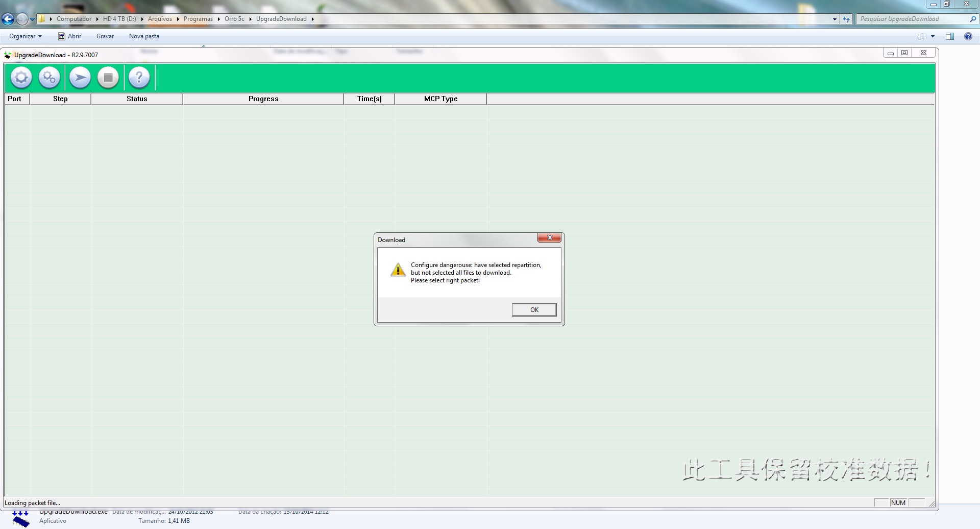
Task: Open the Organizar dropdown menu
Action: [x=26, y=36]
